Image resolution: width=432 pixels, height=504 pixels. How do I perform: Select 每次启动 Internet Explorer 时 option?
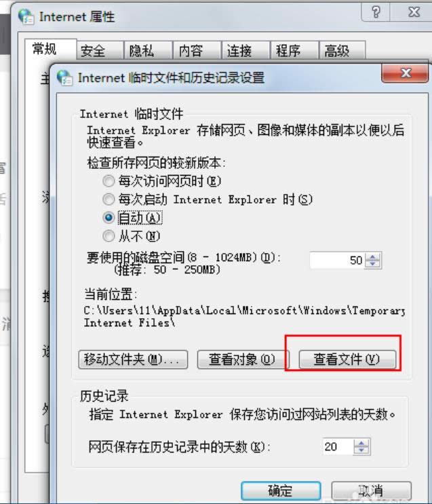109,199
